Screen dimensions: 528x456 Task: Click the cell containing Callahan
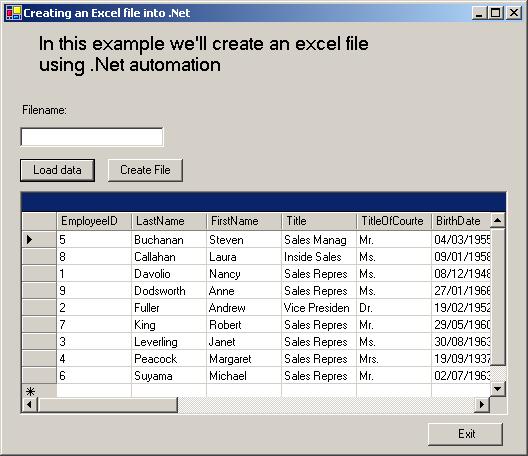(169, 257)
